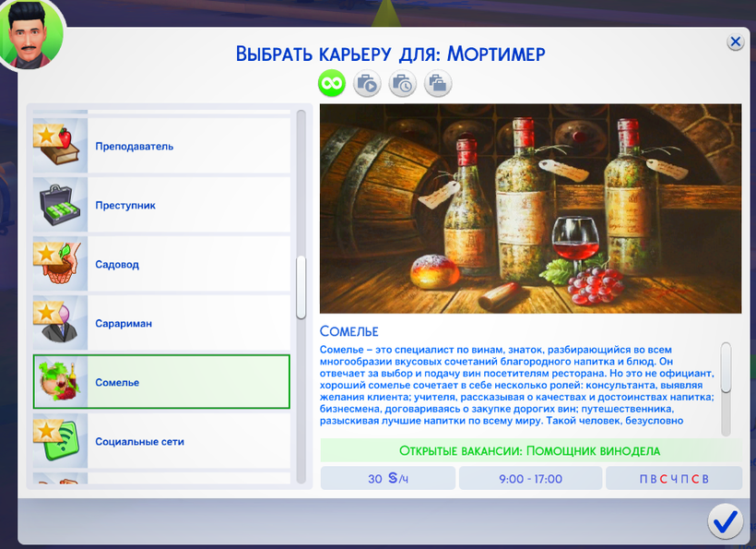Click the title "Выбрать карьеру для: Мортимер"
Viewport: 756px width, 549px height.
coord(391,54)
